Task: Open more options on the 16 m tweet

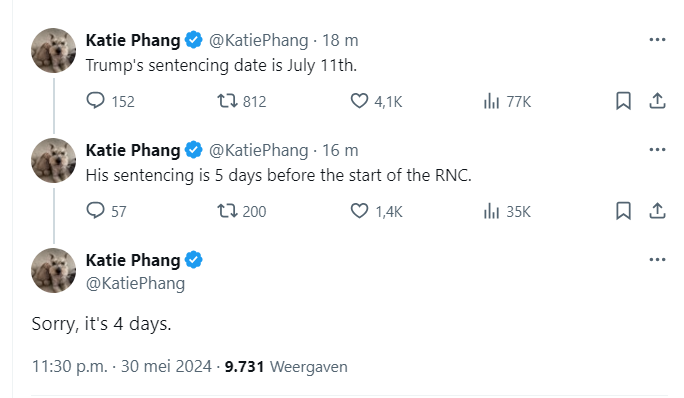Action: (657, 150)
